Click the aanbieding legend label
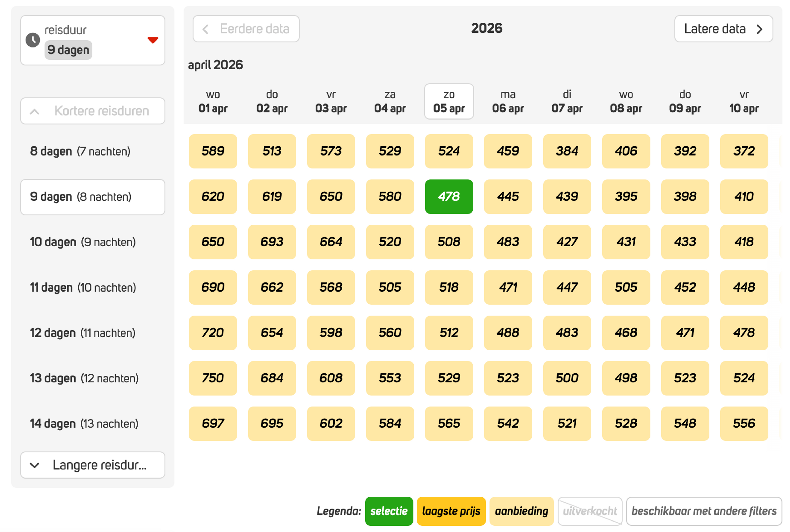Screen dimensions: 790x532 (x=521, y=511)
